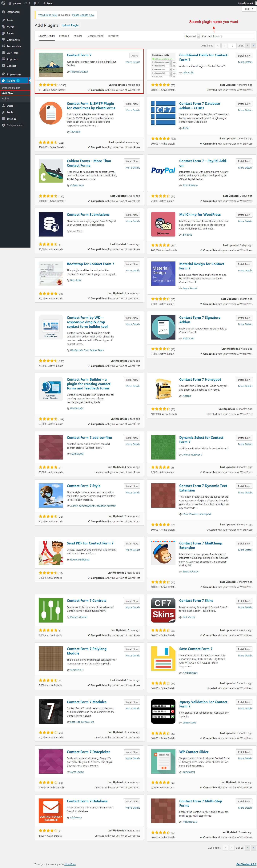The width and height of the screenshot is (257, 868).
Task: Click the PayPal logo plugin thumbnail
Action: coord(163,170)
